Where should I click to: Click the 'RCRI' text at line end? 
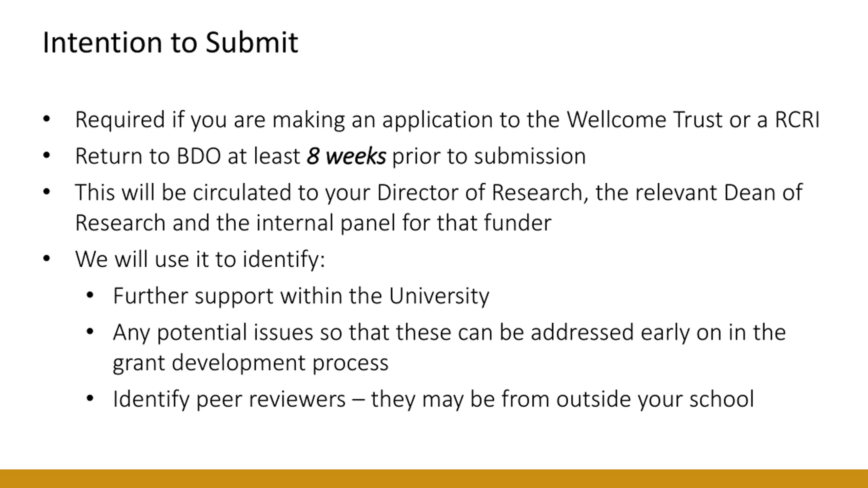797,119
